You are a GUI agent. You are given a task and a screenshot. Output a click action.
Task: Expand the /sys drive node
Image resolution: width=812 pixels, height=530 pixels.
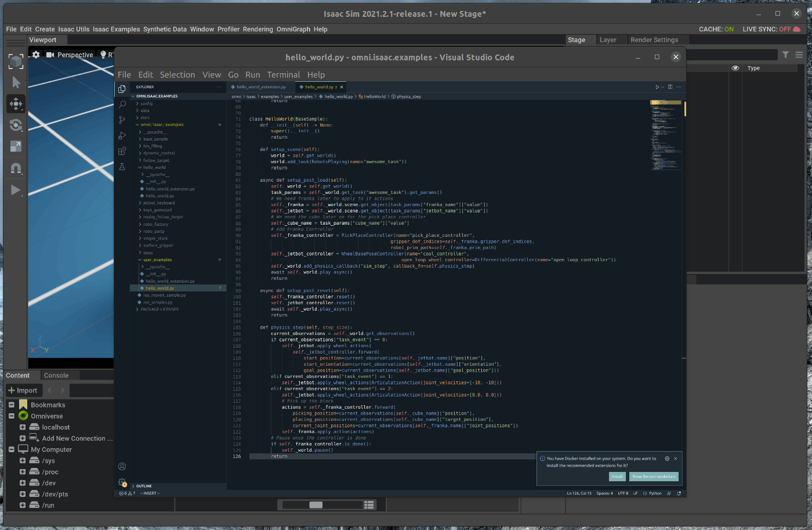tap(23, 460)
